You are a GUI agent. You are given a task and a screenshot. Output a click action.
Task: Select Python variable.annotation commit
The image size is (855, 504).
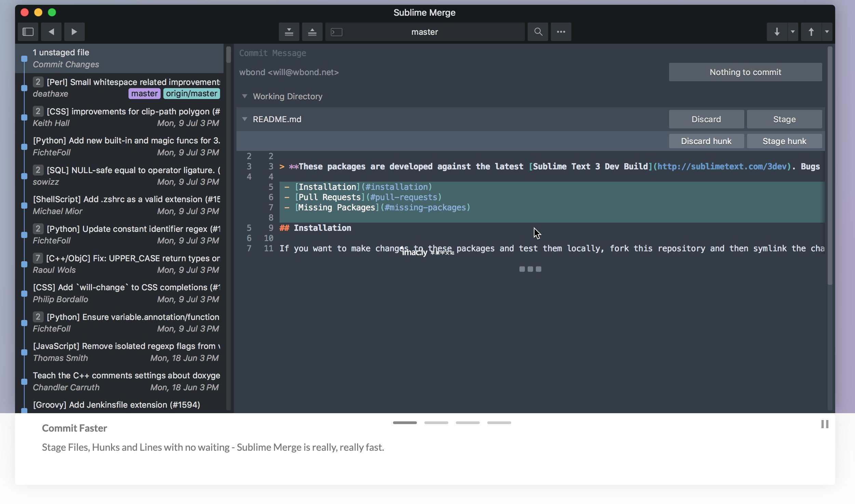tap(120, 323)
